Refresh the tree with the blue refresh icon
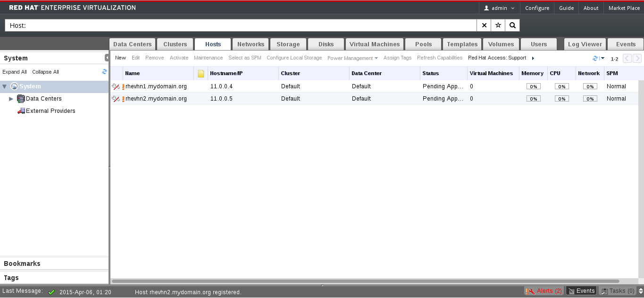The height and width of the screenshot is (298, 644). (x=104, y=72)
